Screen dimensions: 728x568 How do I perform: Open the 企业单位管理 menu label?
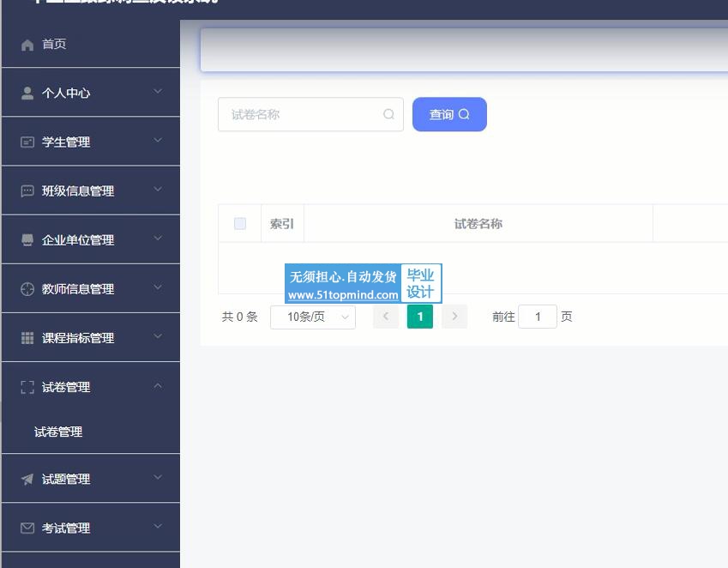pos(78,240)
